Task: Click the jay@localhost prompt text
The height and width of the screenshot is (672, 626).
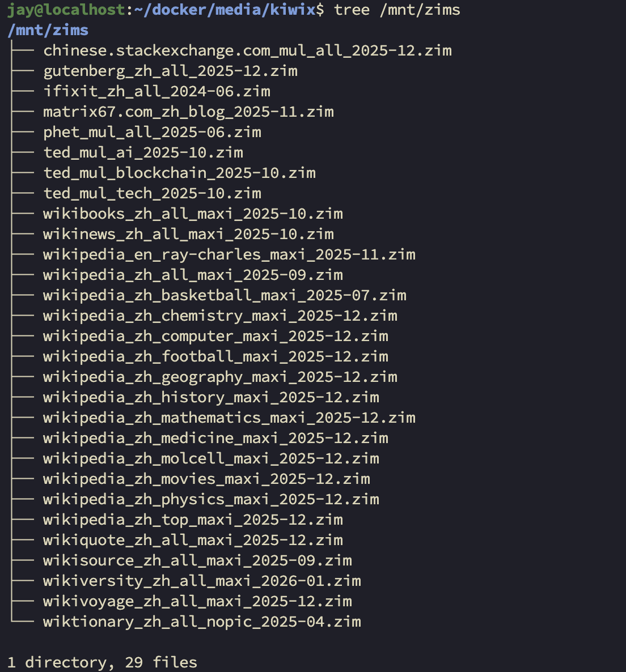Action: [66, 10]
